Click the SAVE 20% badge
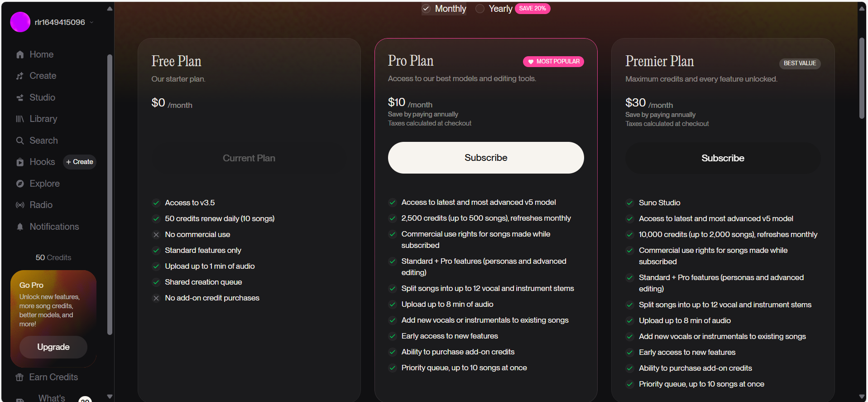 click(532, 9)
